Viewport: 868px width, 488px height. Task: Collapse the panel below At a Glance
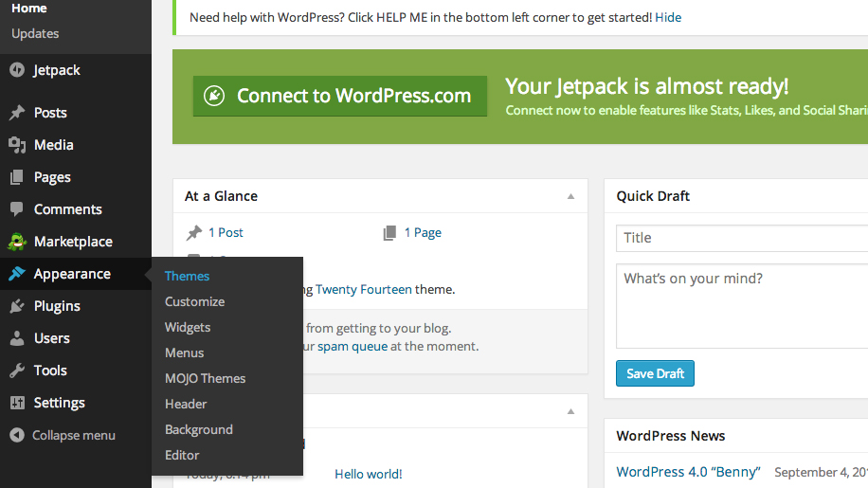pos(570,411)
